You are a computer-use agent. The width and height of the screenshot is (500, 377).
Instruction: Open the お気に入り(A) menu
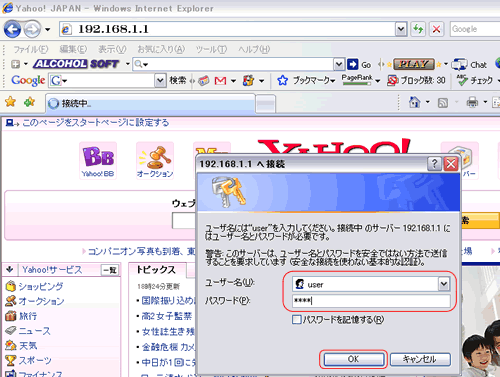pos(161,49)
